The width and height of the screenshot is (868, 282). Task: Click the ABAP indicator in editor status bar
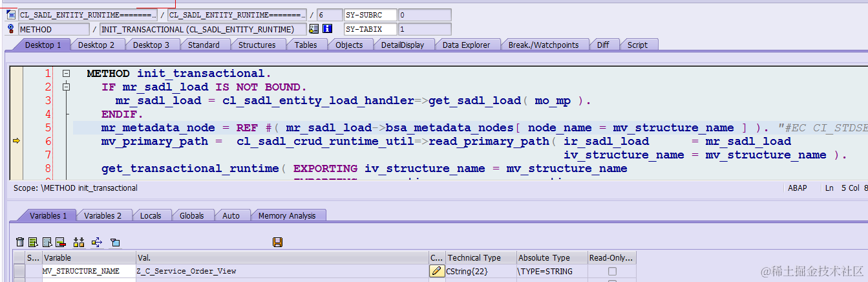click(x=798, y=188)
